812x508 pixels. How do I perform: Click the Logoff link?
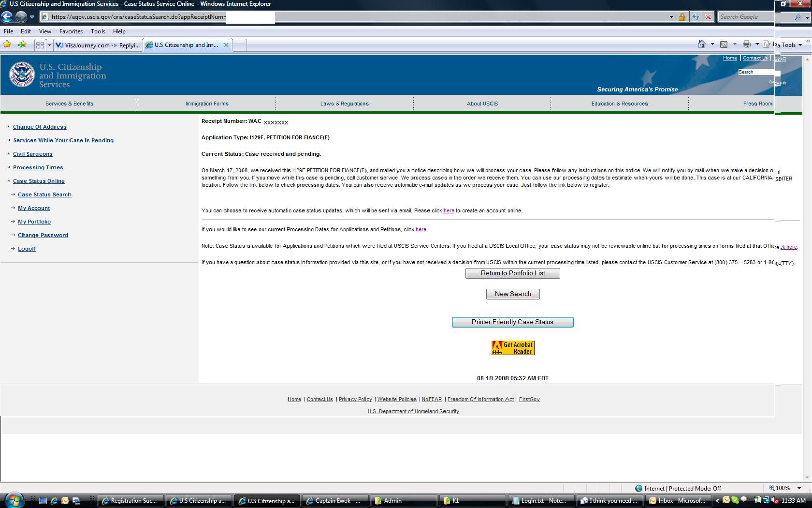[x=27, y=249]
